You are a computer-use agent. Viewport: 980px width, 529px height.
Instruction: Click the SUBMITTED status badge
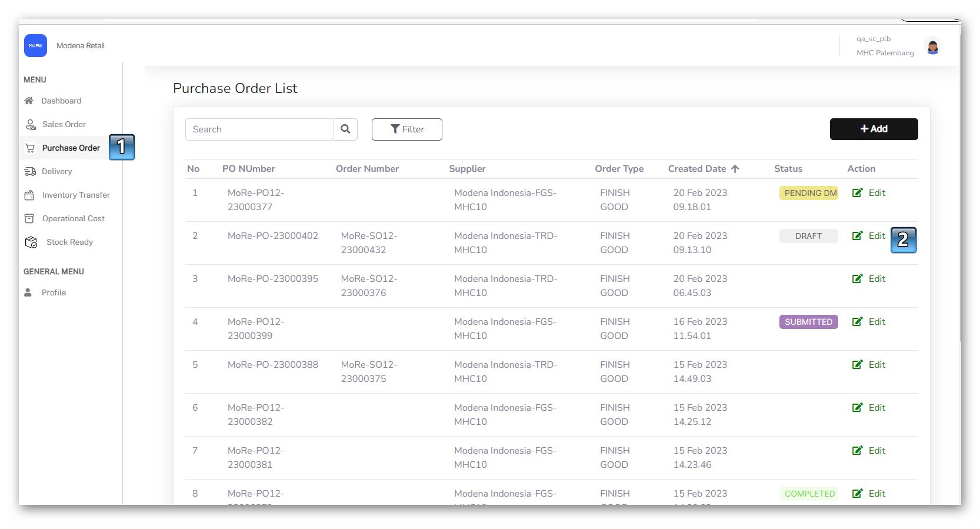coord(808,322)
